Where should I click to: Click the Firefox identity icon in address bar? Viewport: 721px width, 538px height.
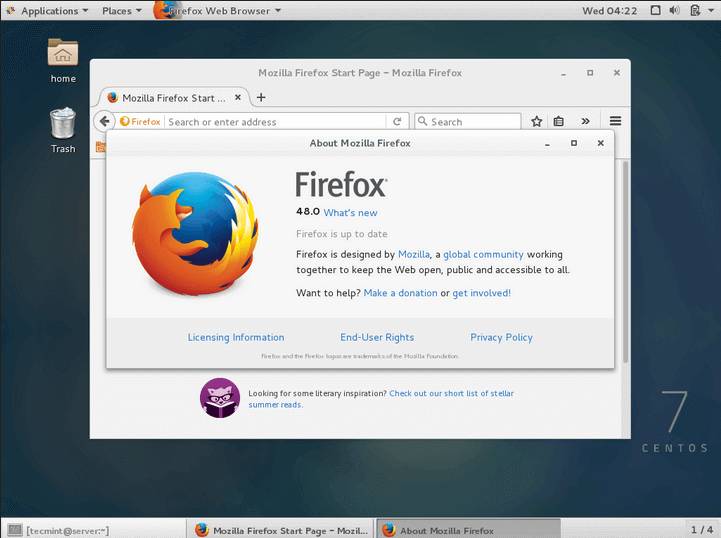click(140, 121)
